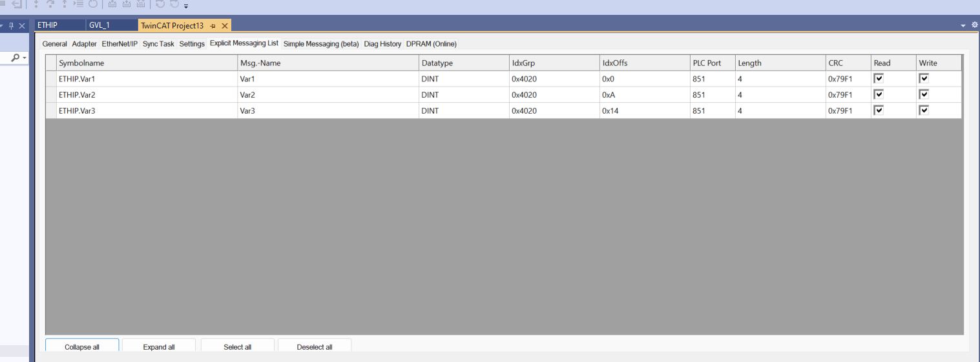Screen dimensions: 980x362
Task: Click the Var3 message name cell
Action: 328,111
